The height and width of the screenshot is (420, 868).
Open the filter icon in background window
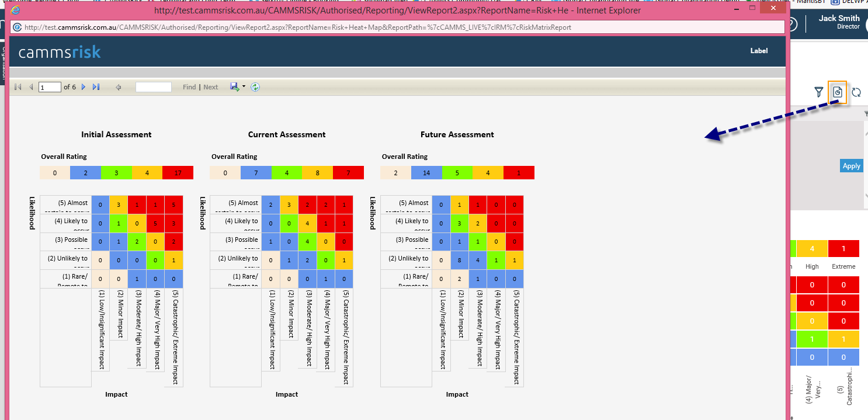click(819, 92)
